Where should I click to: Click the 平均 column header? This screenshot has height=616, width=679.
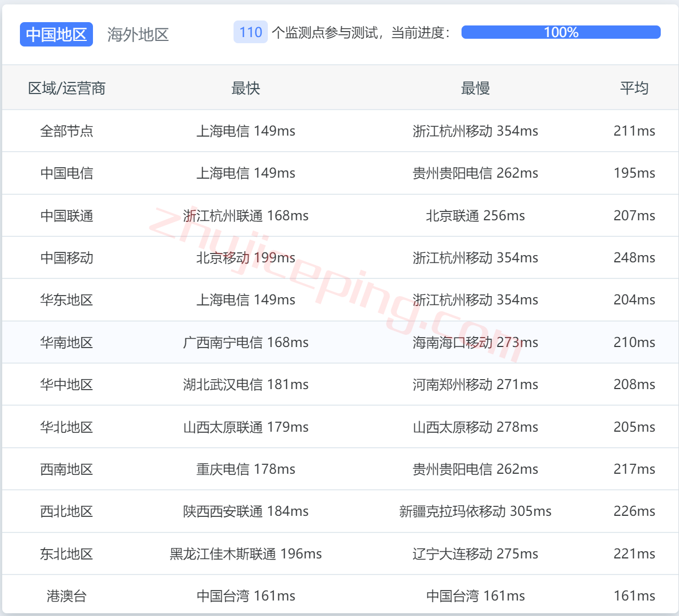coord(634,88)
